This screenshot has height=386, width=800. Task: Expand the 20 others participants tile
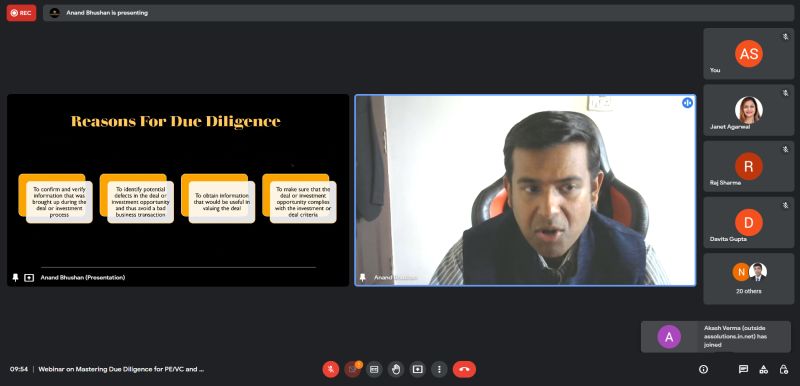pos(748,279)
